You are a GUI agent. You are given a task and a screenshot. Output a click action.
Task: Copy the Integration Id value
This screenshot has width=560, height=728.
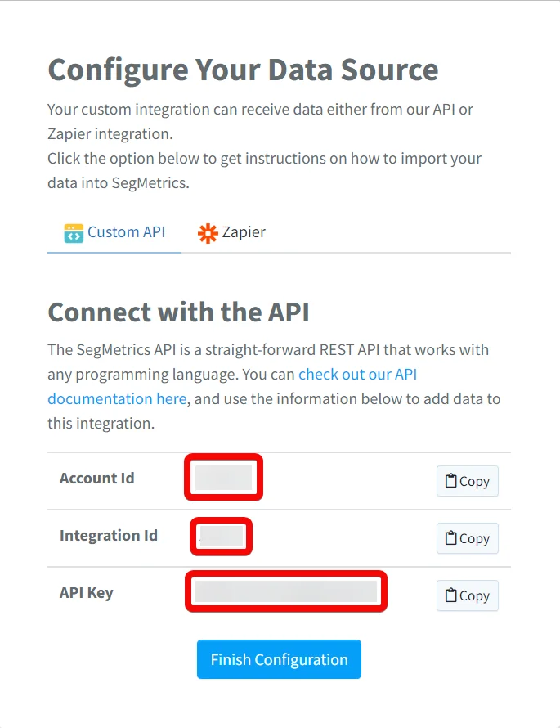click(x=467, y=538)
